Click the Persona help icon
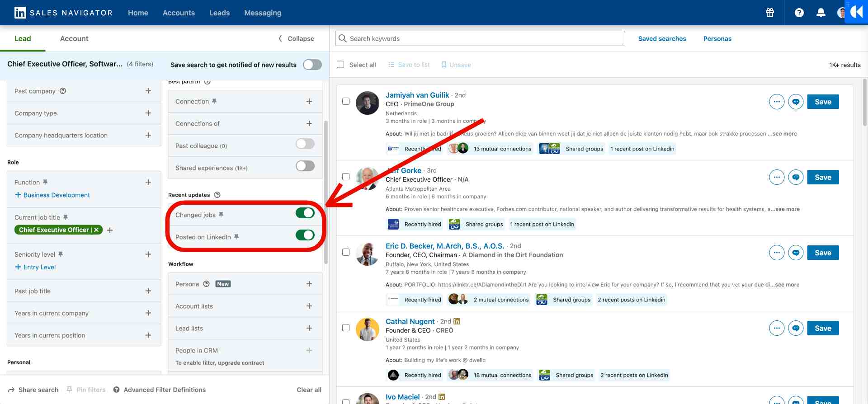This screenshot has width=868, height=404. coord(206,284)
